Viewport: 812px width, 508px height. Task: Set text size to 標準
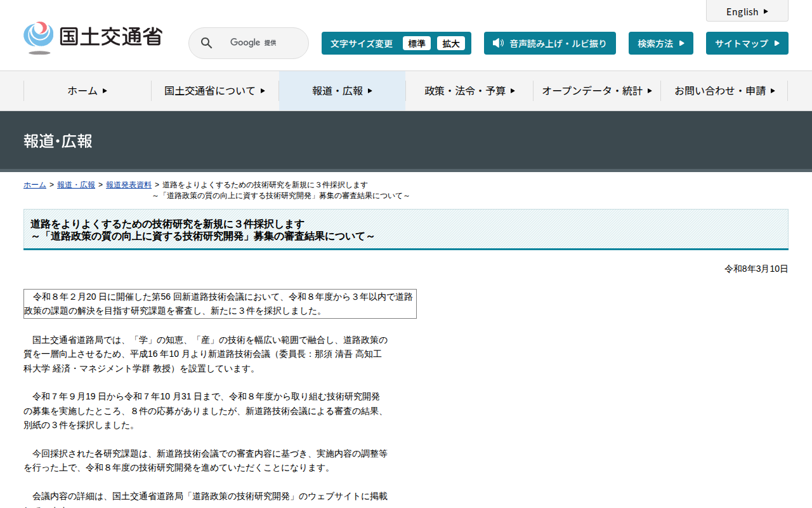tap(417, 43)
